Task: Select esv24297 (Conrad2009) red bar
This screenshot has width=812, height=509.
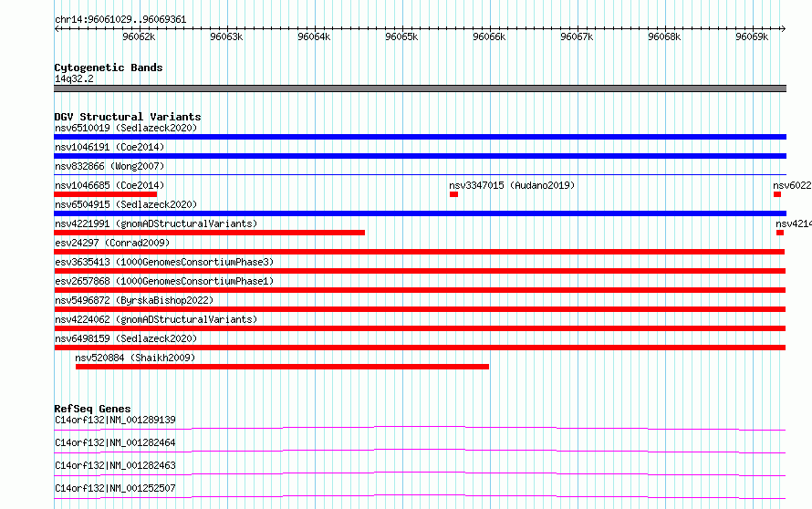Action: (x=420, y=252)
